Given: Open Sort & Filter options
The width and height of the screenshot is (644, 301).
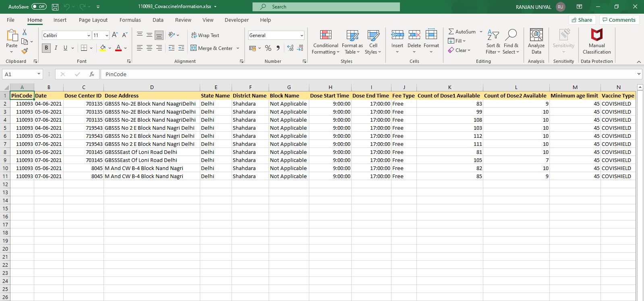Looking at the screenshot, I should pyautogui.click(x=493, y=42).
